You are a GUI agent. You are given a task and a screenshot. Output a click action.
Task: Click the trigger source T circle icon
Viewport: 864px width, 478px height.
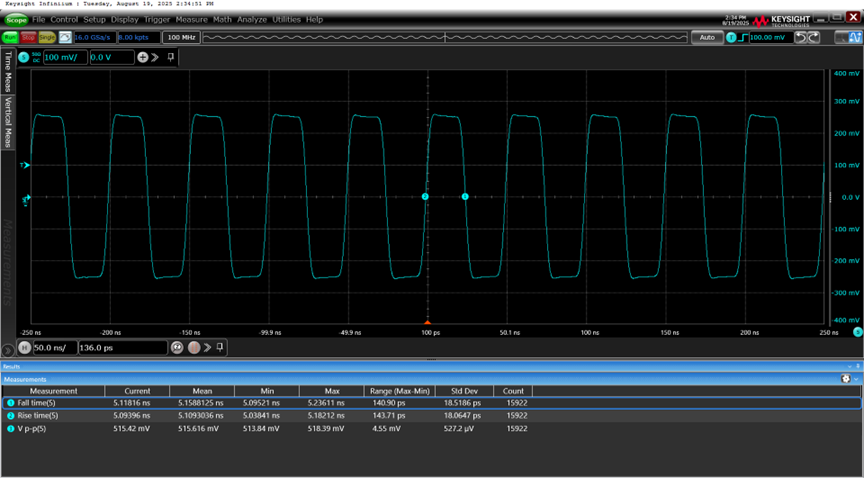tap(731, 37)
